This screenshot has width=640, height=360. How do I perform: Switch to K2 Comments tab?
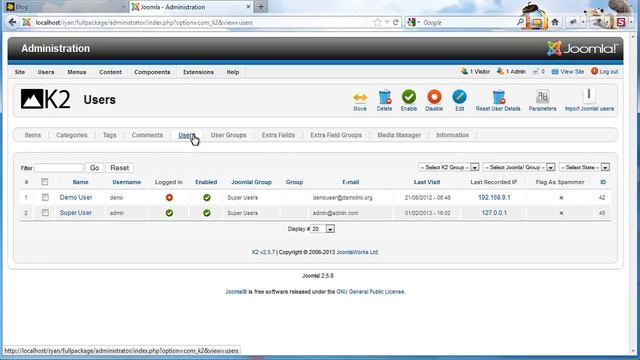pos(147,135)
